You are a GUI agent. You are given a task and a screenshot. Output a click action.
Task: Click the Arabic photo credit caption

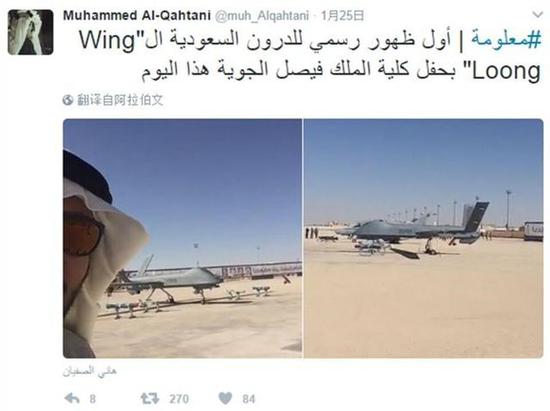click(x=90, y=372)
